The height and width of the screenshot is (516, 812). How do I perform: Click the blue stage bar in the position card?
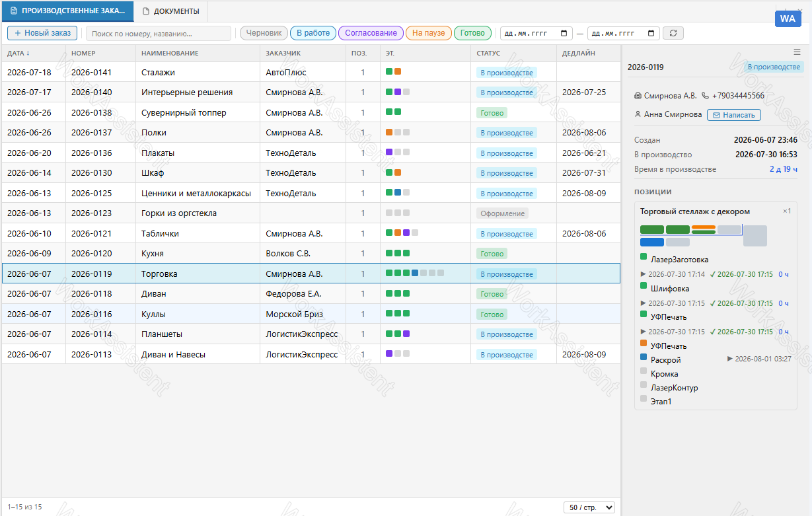tap(652, 242)
